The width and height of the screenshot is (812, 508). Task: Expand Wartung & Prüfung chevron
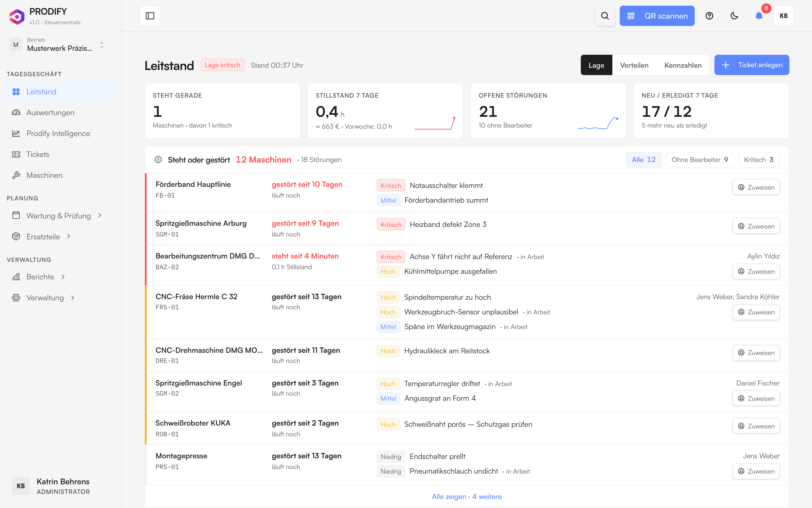100,215
